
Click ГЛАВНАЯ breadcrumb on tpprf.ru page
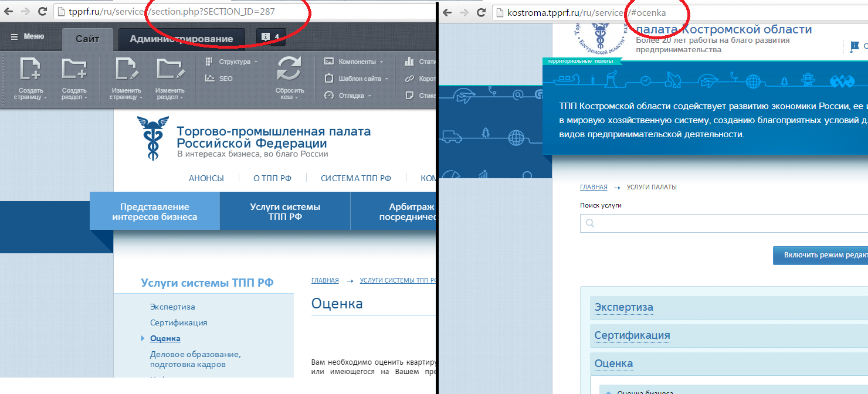tap(325, 280)
